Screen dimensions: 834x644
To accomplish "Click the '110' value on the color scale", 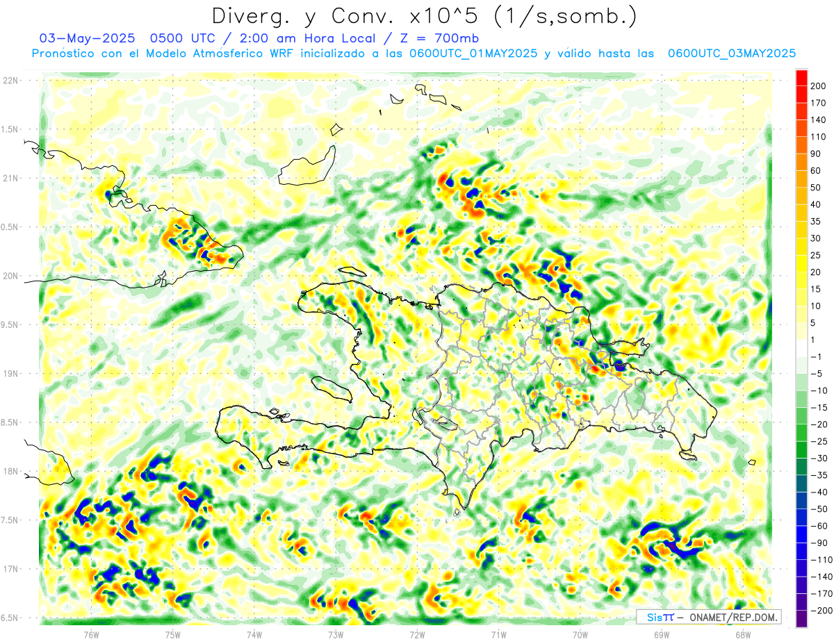I will (818, 137).
